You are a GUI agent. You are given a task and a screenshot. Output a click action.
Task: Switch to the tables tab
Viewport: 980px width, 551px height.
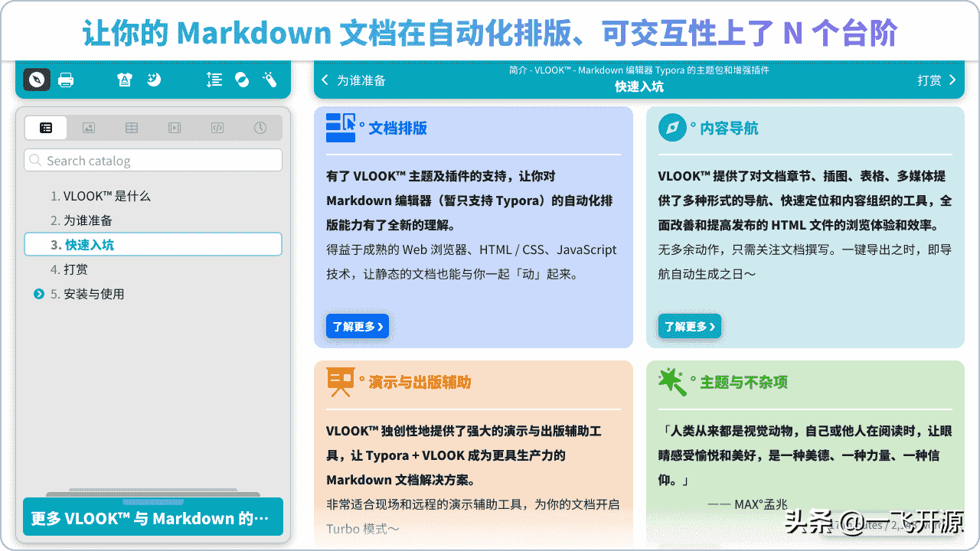click(132, 128)
